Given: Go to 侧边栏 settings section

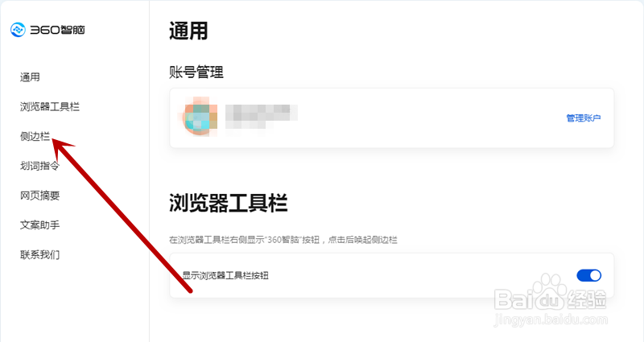Looking at the screenshot, I should (x=35, y=136).
